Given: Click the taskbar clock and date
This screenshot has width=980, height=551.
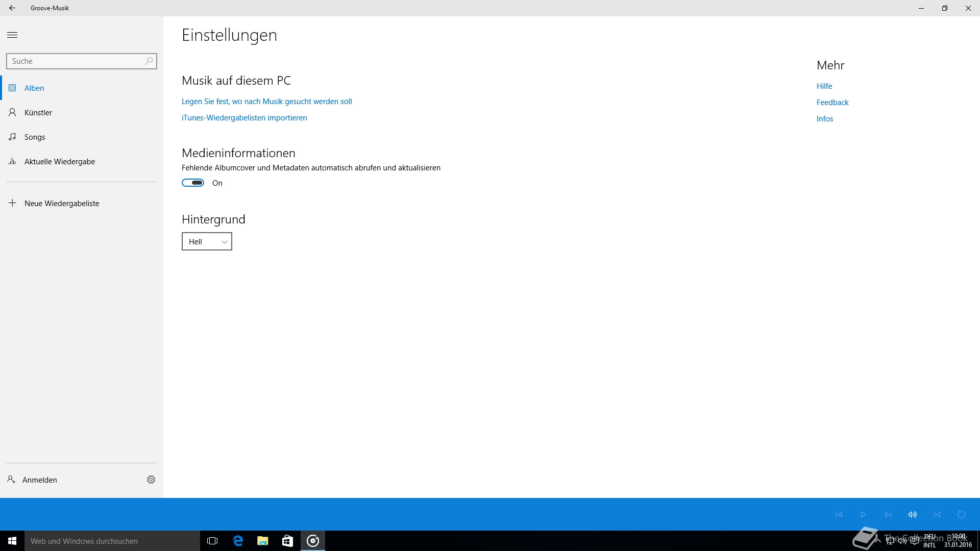Looking at the screenshot, I should (x=958, y=541).
